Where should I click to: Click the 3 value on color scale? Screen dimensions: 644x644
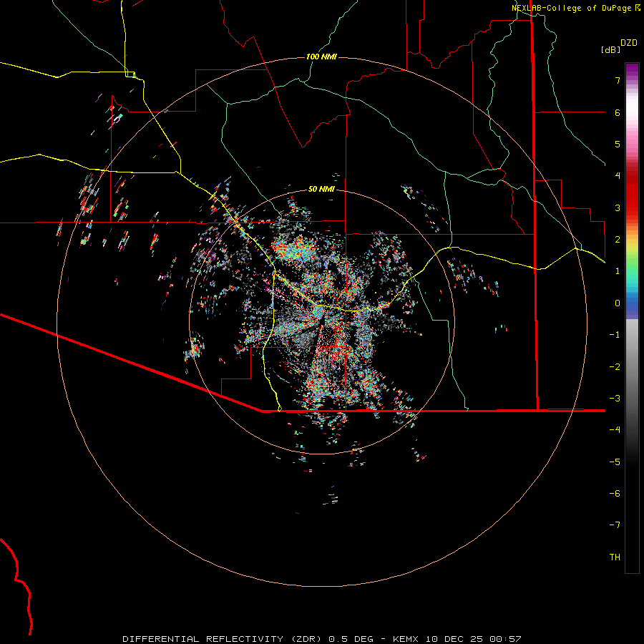pyautogui.click(x=618, y=208)
